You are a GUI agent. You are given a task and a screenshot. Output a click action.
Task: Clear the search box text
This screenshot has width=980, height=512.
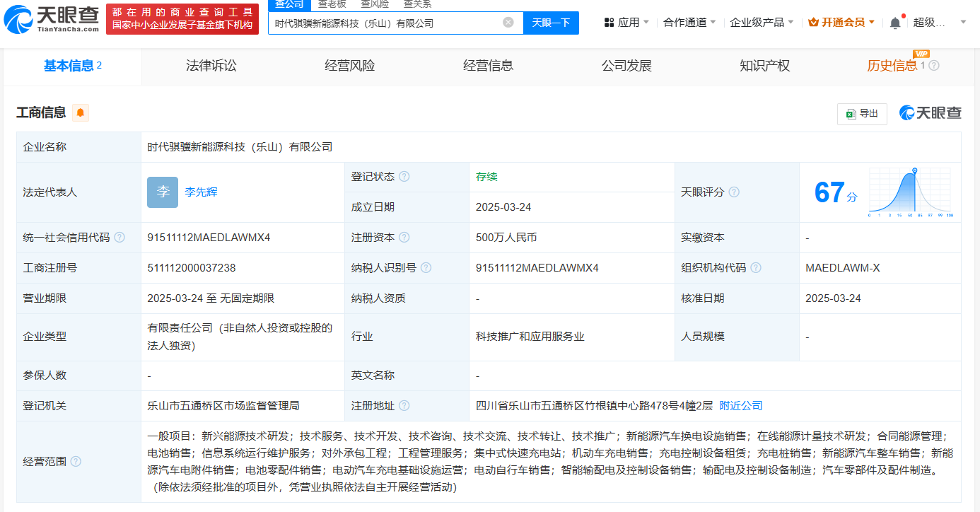click(x=508, y=23)
